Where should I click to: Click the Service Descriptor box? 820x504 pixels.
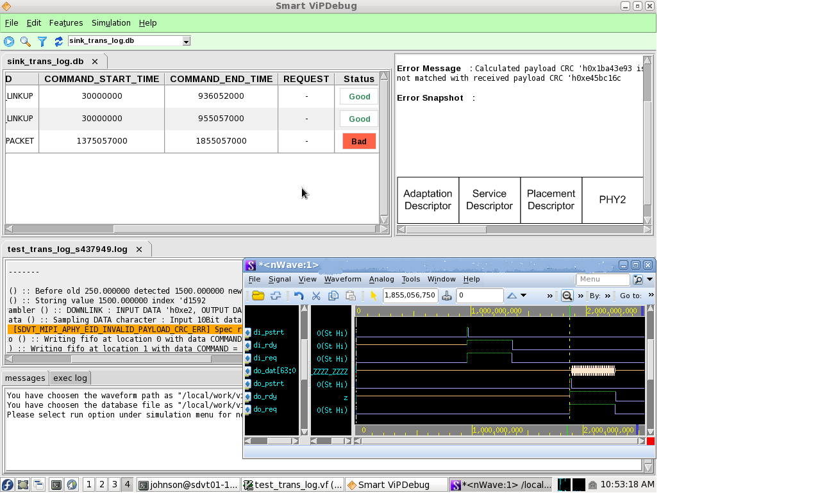(489, 200)
